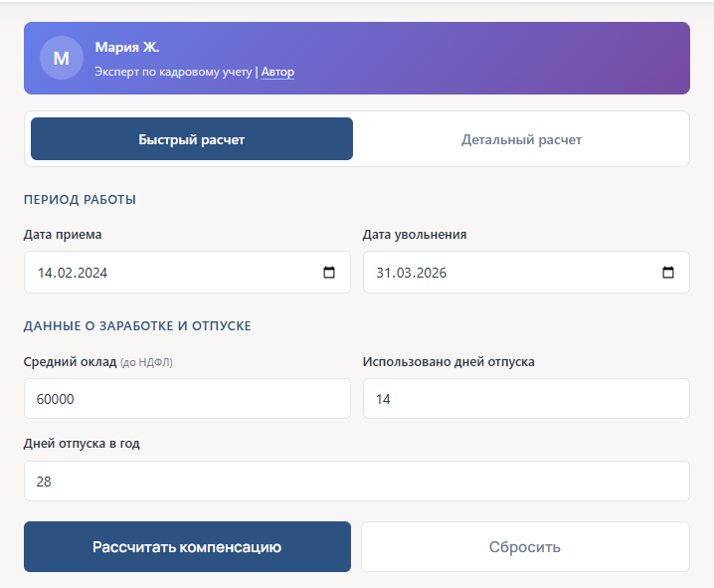Click the "Дата увольнения" field label
Viewport: 714px width, 588px height.
(415, 235)
